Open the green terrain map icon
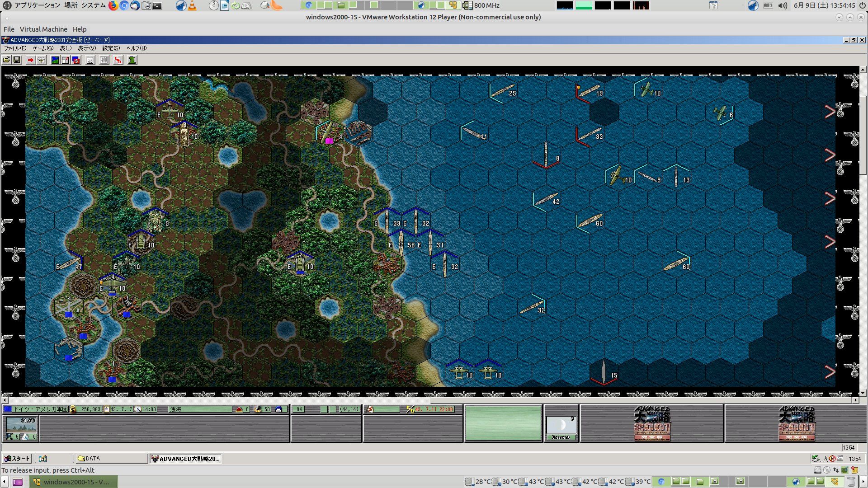This screenshot has height=488, width=868. coord(55,60)
